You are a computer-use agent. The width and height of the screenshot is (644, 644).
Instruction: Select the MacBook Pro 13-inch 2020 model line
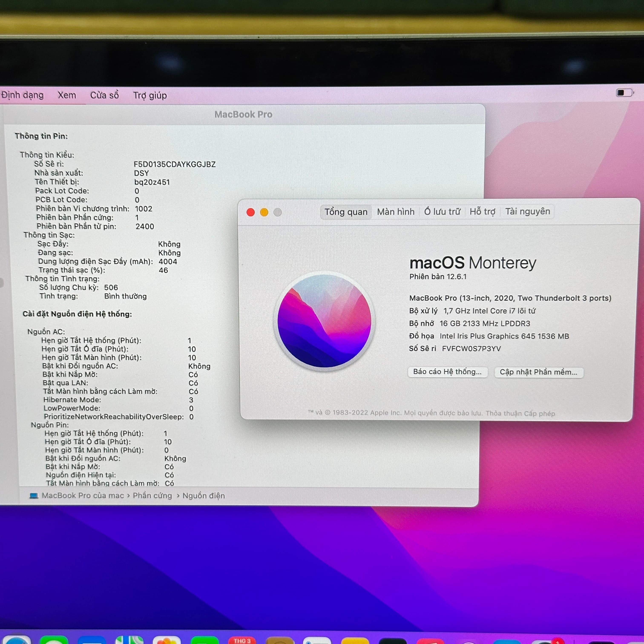tap(510, 298)
